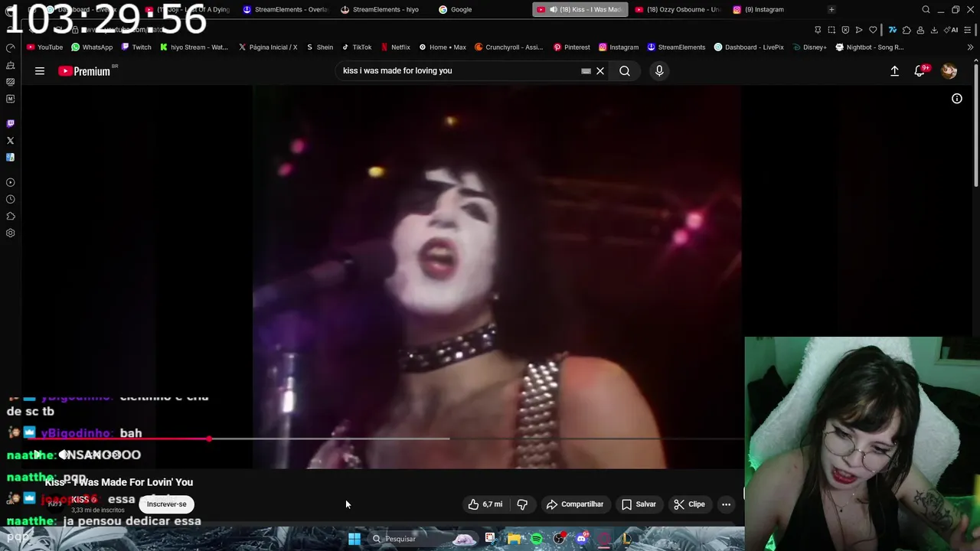Open the YouTube account avatar menu
The width and height of the screenshot is (980, 551).
coord(949,71)
